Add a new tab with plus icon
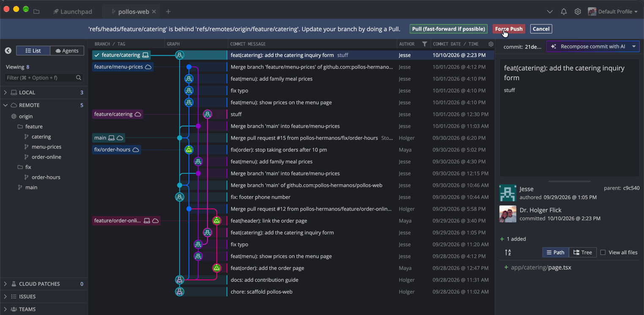This screenshot has width=644, height=315. coord(168,11)
